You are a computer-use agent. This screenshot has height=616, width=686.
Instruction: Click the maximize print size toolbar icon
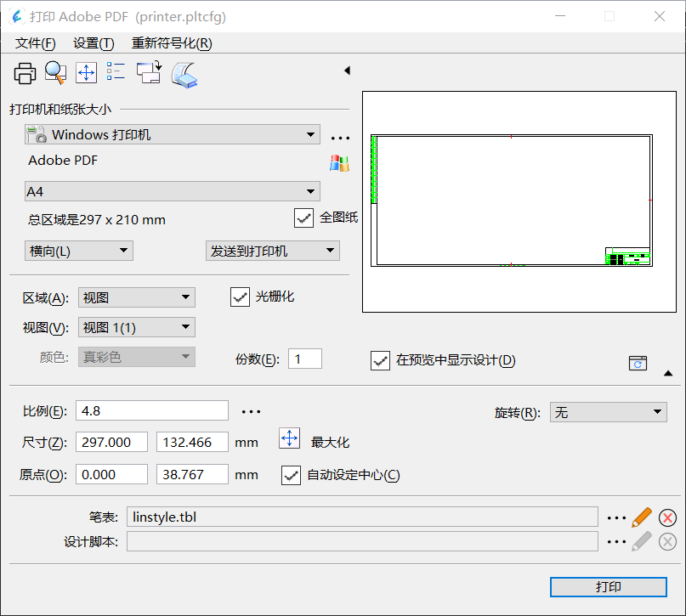[86, 72]
